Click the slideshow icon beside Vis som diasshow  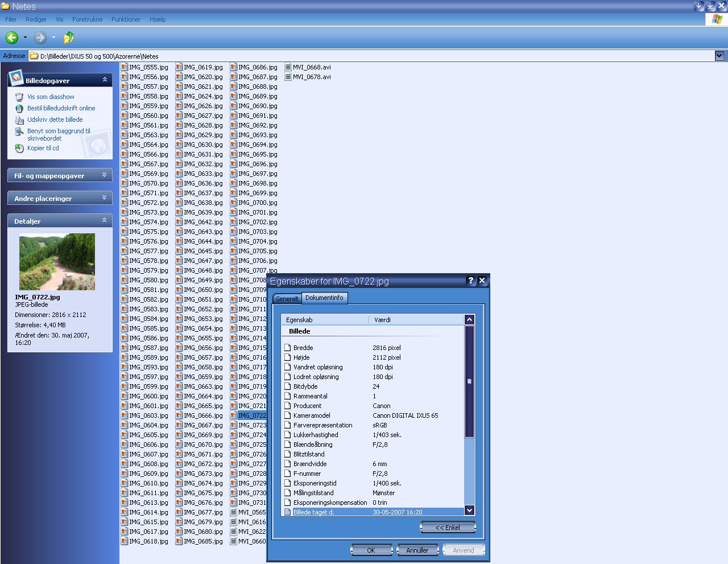pyautogui.click(x=19, y=97)
